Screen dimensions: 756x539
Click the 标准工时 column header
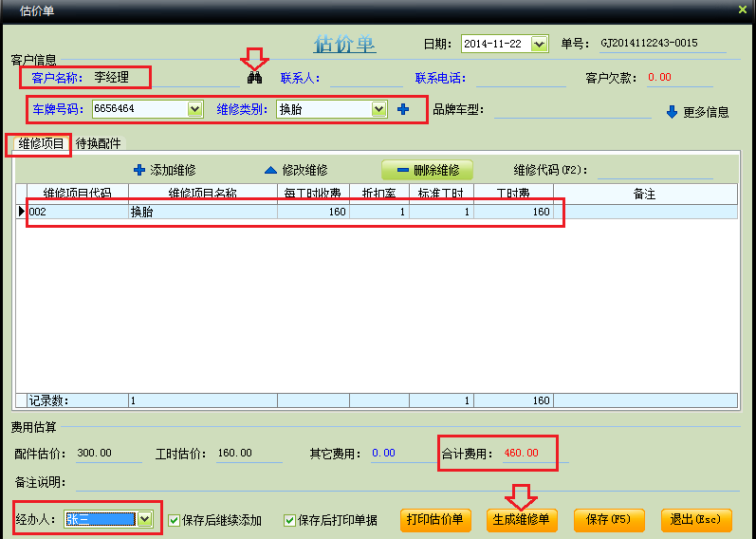click(441, 194)
